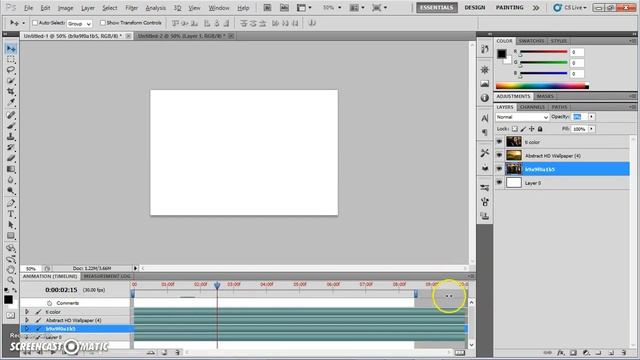Image resolution: width=640 pixels, height=360 pixels.
Task: Select the Blur tool
Action: (x=11, y=180)
